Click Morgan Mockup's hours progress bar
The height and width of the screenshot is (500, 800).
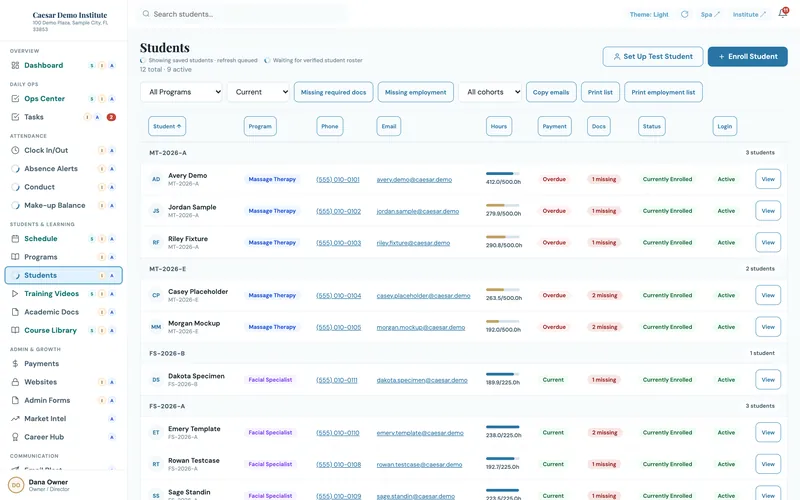click(x=503, y=321)
